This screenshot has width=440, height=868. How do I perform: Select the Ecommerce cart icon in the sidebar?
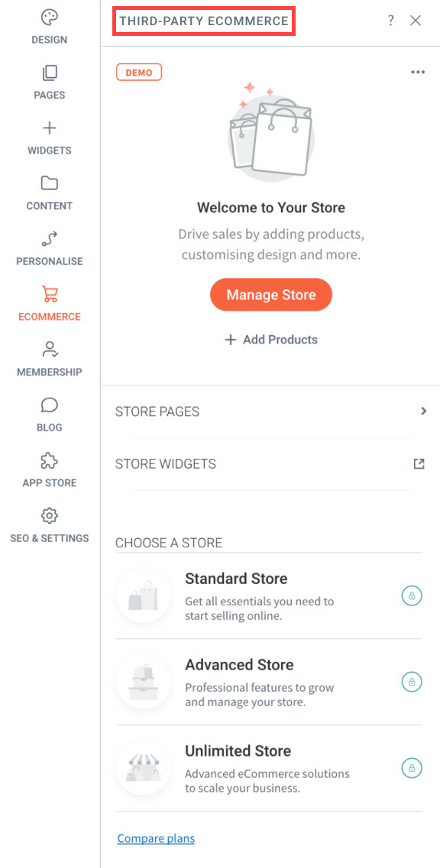(x=49, y=294)
